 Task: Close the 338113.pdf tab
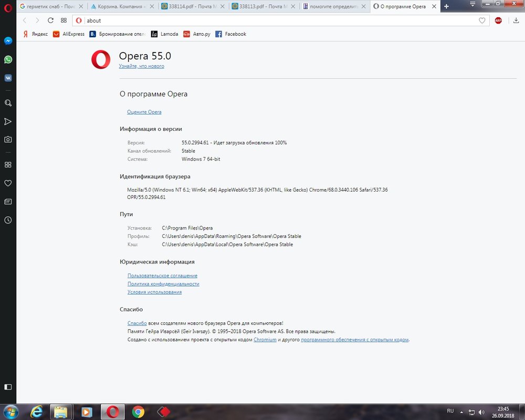coord(293,6)
